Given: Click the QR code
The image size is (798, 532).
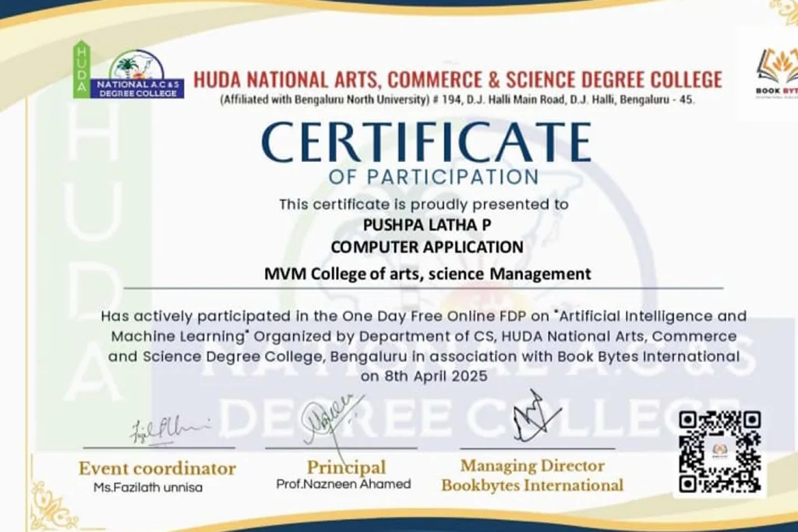Looking at the screenshot, I should tap(719, 452).
